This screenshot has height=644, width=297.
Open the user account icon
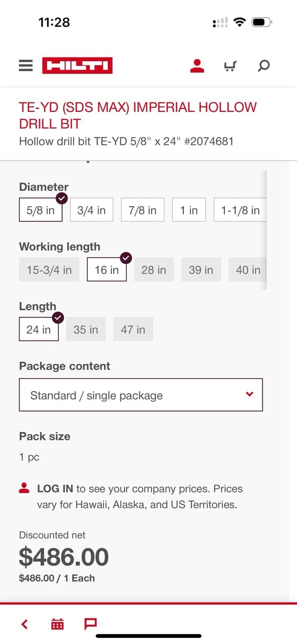tap(197, 66)
